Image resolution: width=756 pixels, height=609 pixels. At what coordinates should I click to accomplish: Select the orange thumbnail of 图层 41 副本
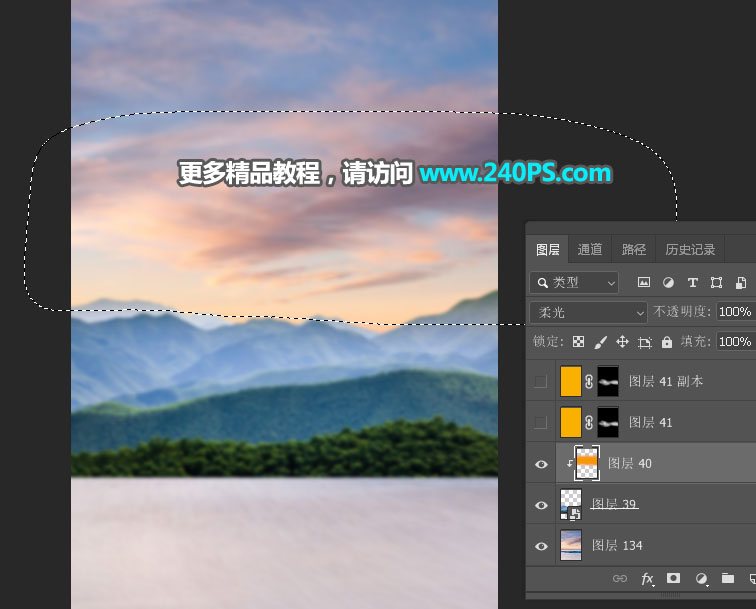(570, 381)
